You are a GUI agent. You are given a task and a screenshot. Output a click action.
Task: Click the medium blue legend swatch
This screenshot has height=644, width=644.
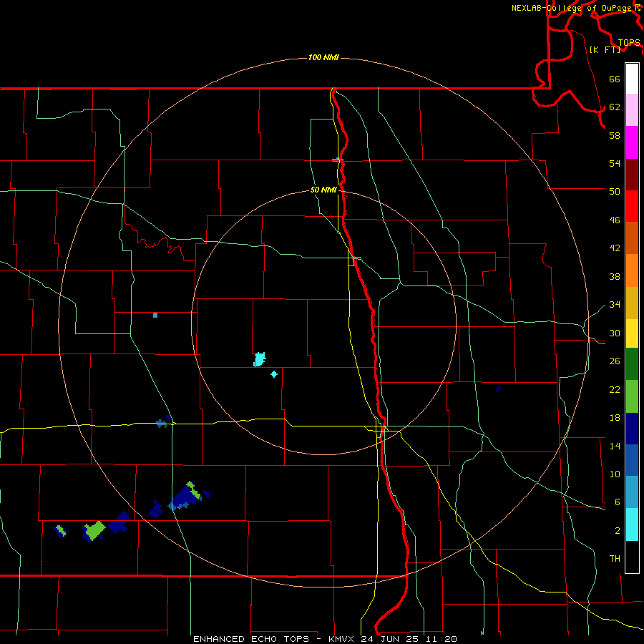[632, 460]
